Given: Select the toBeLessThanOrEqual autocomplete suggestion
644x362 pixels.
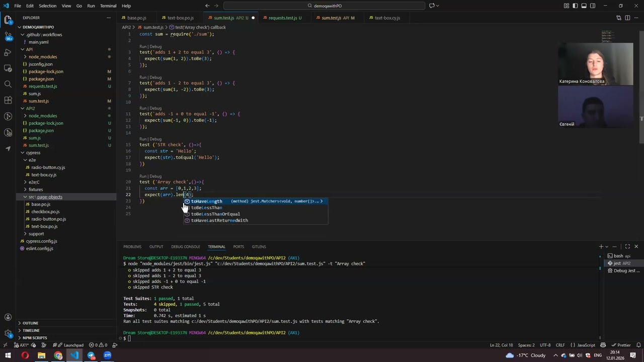Looking at the screenshot, I should 256,214.
